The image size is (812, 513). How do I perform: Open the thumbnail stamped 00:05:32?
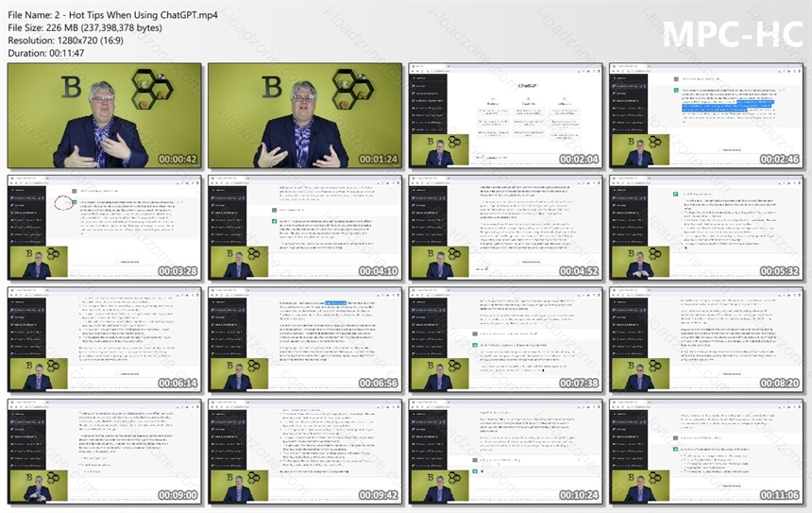706,228
